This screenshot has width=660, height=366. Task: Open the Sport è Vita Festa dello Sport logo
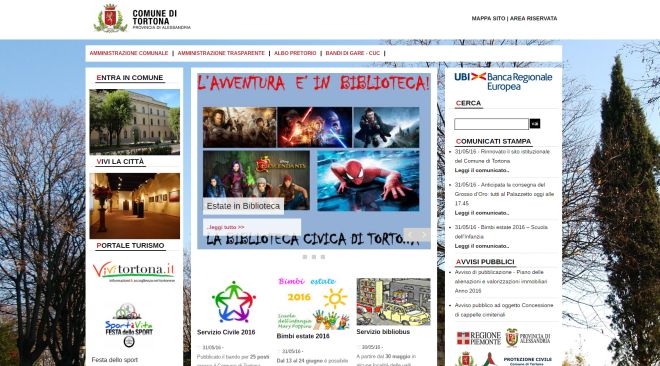tap(129, 325)
